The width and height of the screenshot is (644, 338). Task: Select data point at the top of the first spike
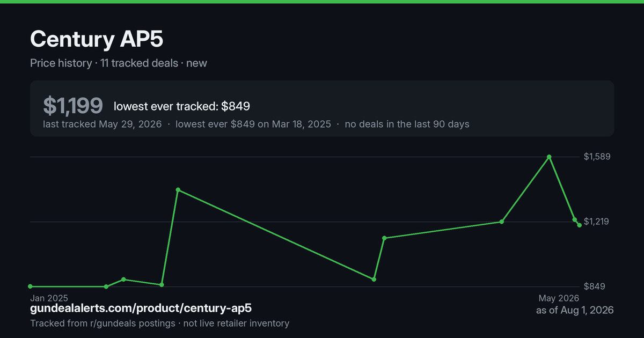(178, 190)
